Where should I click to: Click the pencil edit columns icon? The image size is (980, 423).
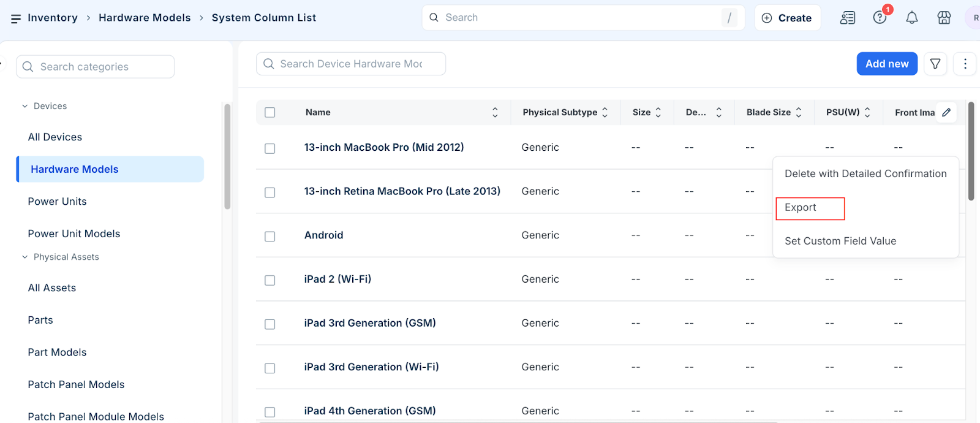click(x=946, y=112)
